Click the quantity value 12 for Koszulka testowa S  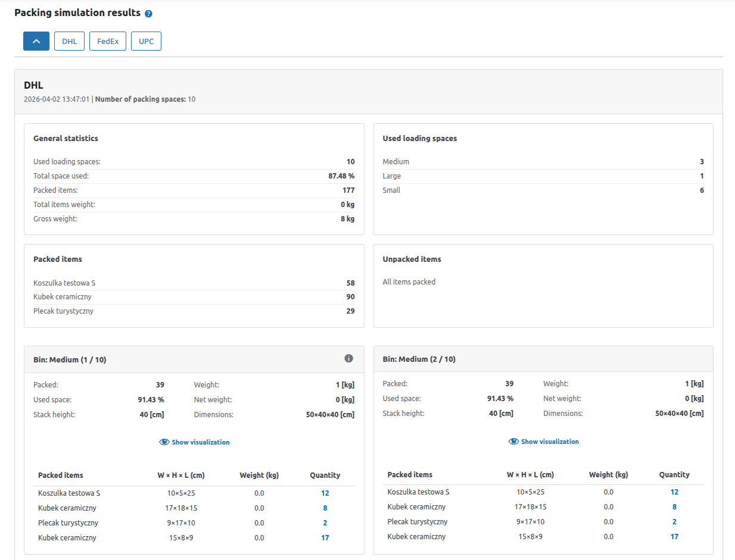325,493
